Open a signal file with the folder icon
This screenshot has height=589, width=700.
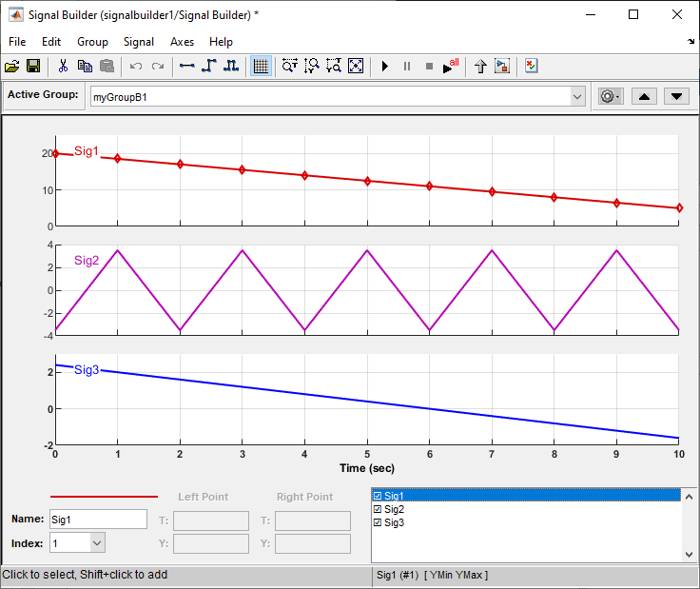(12, 67)
